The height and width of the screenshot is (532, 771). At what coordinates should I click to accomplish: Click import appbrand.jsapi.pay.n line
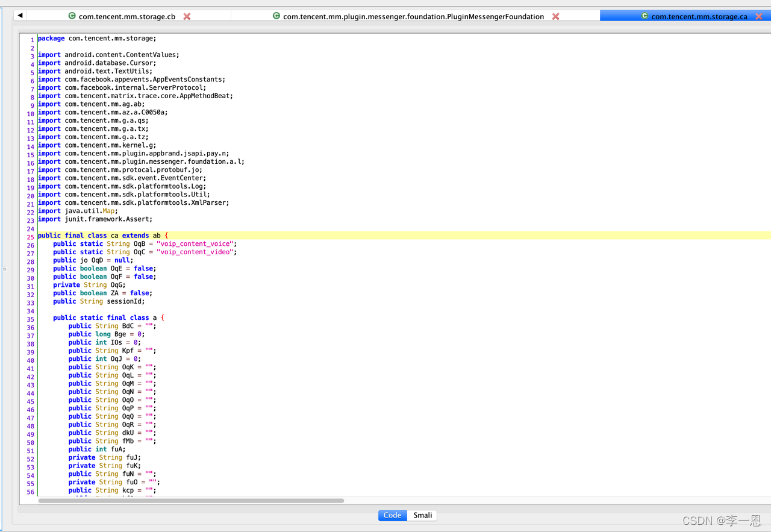click(134, 154)
